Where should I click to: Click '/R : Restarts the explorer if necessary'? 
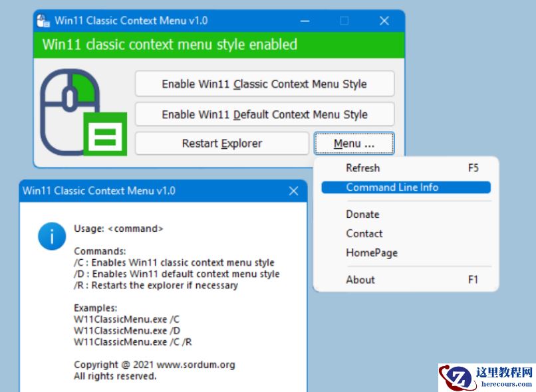(156, 285)
